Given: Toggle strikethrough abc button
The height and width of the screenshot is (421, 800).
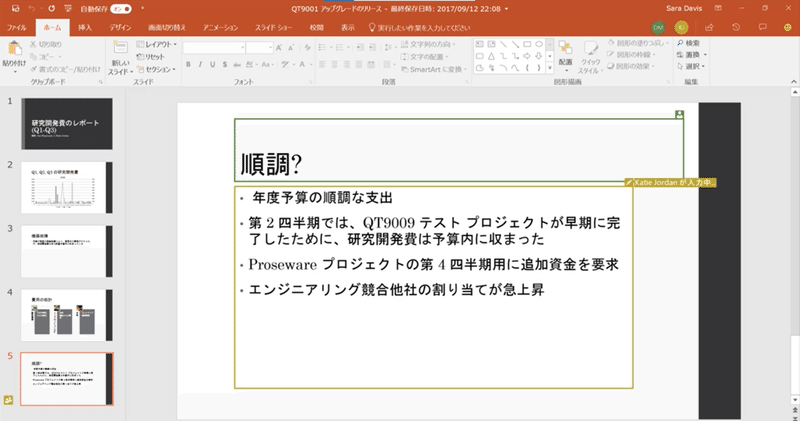Looking at the screenshot, I should click(x=237, y=64).
